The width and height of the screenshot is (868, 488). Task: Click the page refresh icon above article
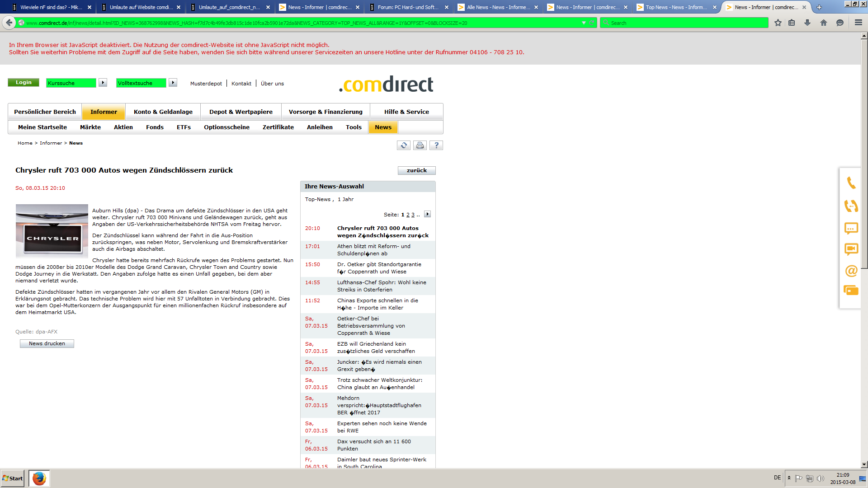(x=404, y=145)
